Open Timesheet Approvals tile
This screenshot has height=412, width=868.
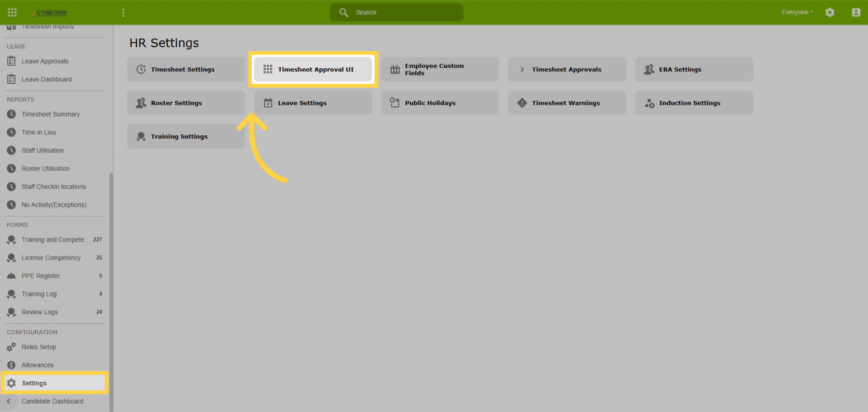(567, 69)
